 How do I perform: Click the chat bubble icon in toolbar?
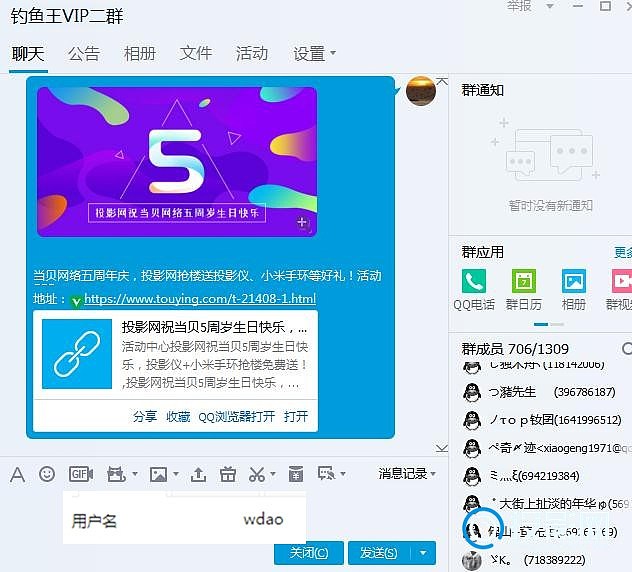[326, 474]
